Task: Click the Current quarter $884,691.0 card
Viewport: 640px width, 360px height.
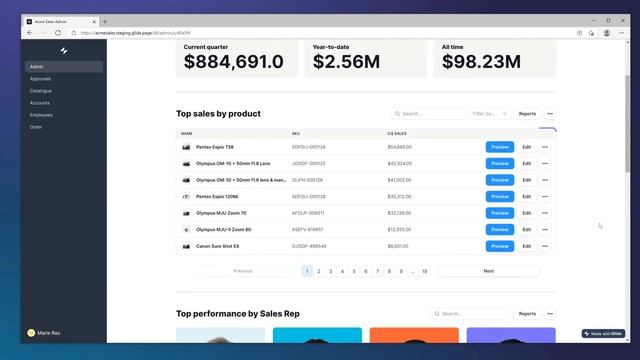Action: 237,58
